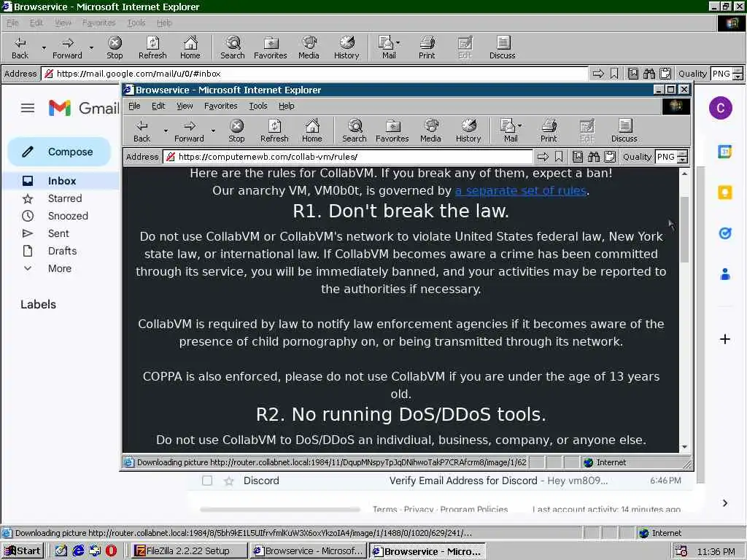Open Back history dropdown arrow in rear window
747x560 pixels.
(x=44, y=47)
